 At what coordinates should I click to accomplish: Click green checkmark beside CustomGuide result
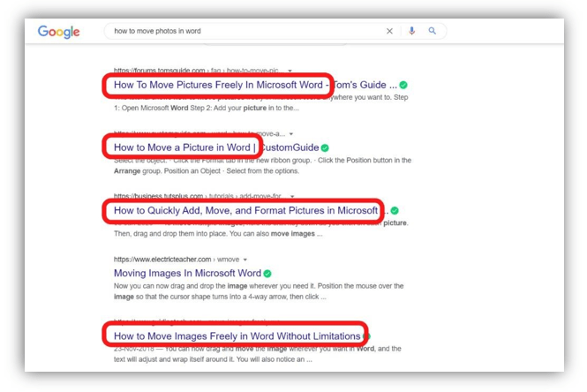[x=325, y=148]
